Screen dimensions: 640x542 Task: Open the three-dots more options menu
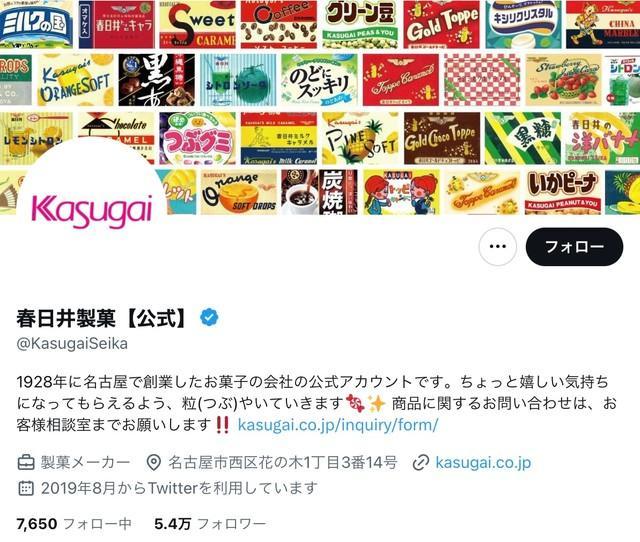498,247
